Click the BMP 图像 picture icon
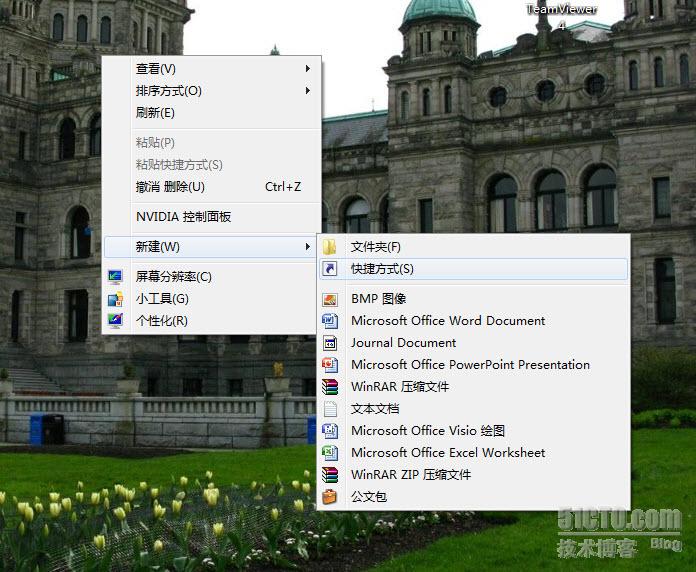This screenshot has height=572, width=696. pos(329,299)
